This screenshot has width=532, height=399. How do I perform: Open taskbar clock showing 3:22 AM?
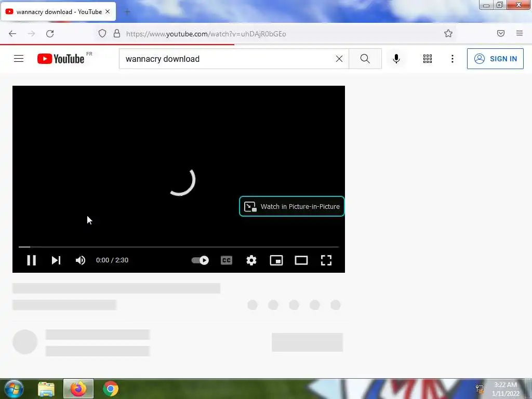pyautogui.click(x=506, y=389)
